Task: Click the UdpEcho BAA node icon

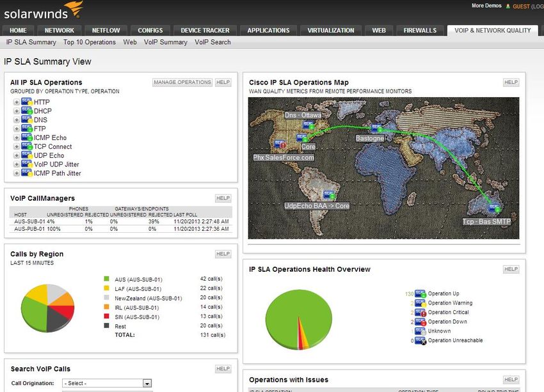Action: click(330, 195)
